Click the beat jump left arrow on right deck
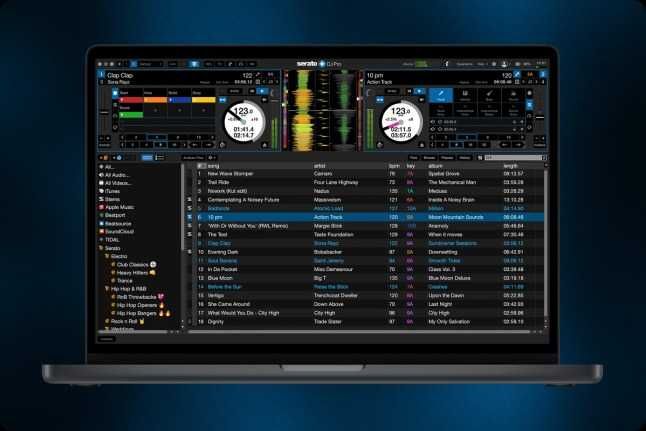Image resolution: width=646 pixels, height=431 pixels. [504, 145]
